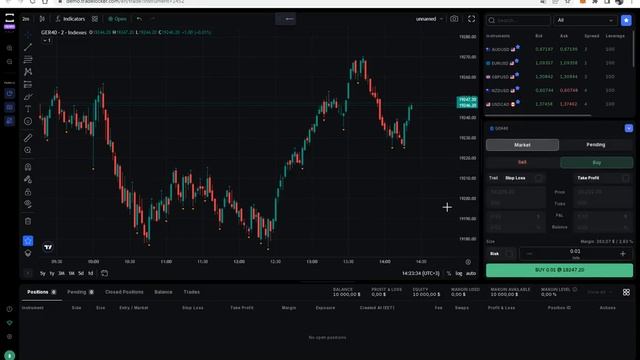Undo the last chart action
The width and height of the screenshot is (640, 360).
click(139, 19)
